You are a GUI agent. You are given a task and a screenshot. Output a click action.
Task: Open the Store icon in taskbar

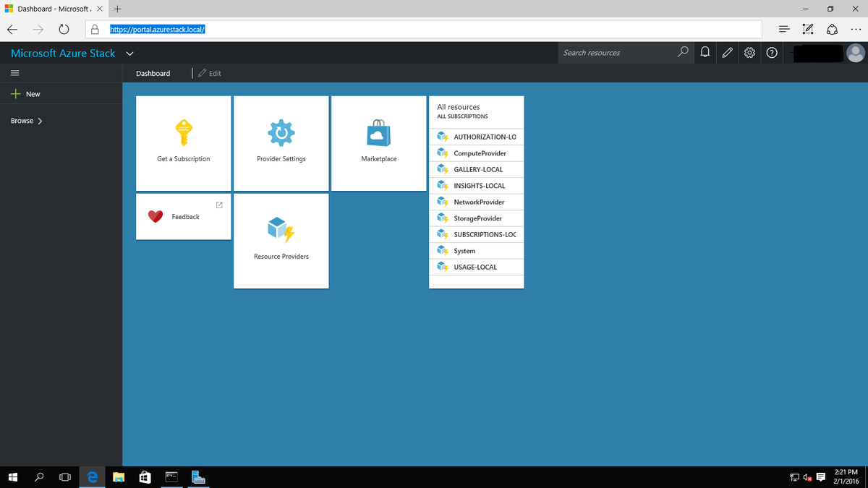(145, 476)
